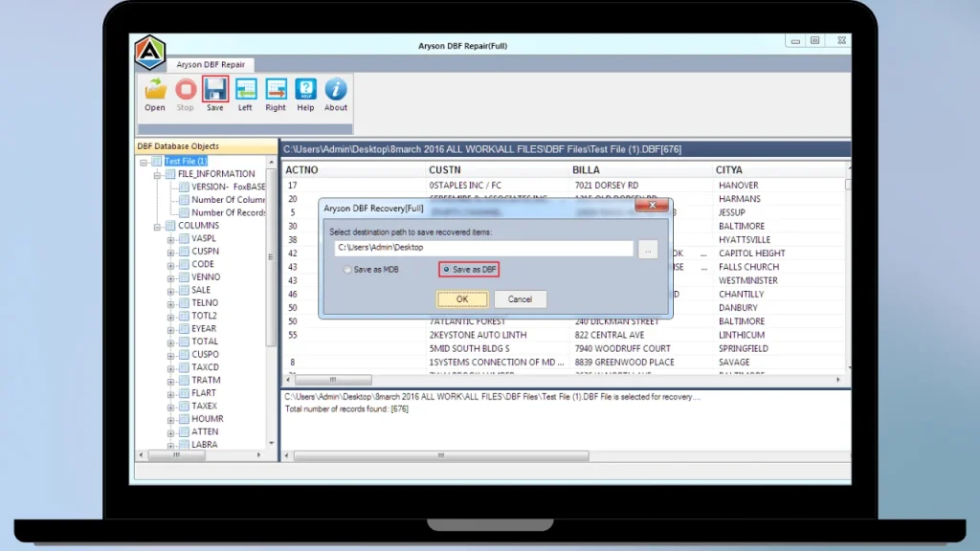Screen dimensions: 980x551
Task: Open the Help toolbar icon
Action: [x=305, y=90]
